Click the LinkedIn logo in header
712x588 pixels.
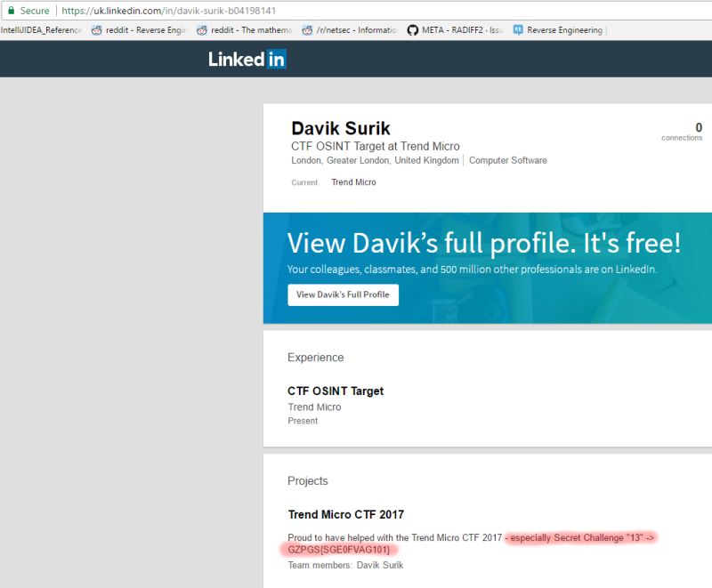coord(247,59)
